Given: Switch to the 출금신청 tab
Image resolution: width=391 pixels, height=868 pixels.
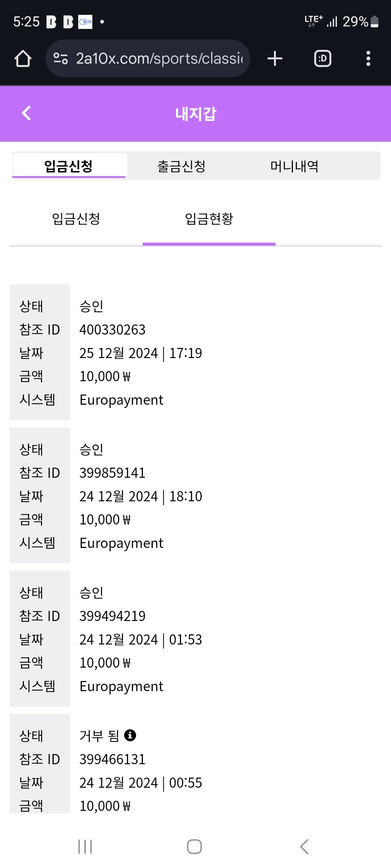Looking at the screenshot, I should click(181, 166).
